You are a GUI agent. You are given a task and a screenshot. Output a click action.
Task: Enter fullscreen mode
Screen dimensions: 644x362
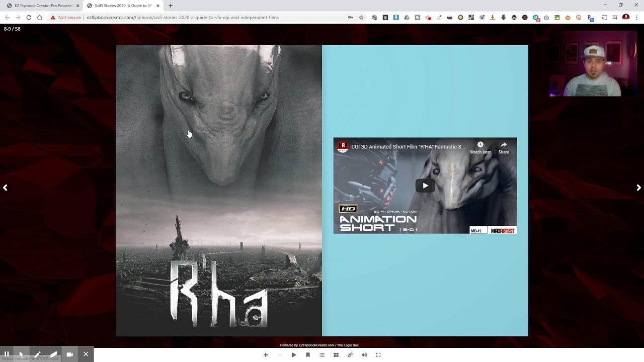click(378, 355)
